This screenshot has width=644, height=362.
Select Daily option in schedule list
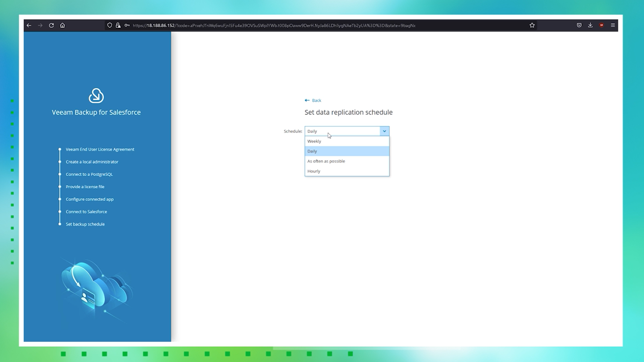point(347,151)
